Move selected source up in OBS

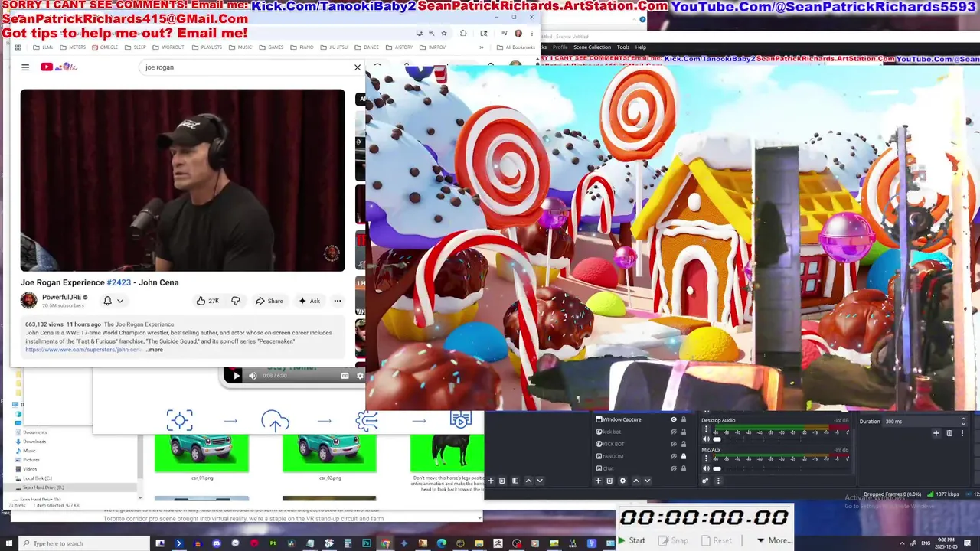click(x=636, y=481)
